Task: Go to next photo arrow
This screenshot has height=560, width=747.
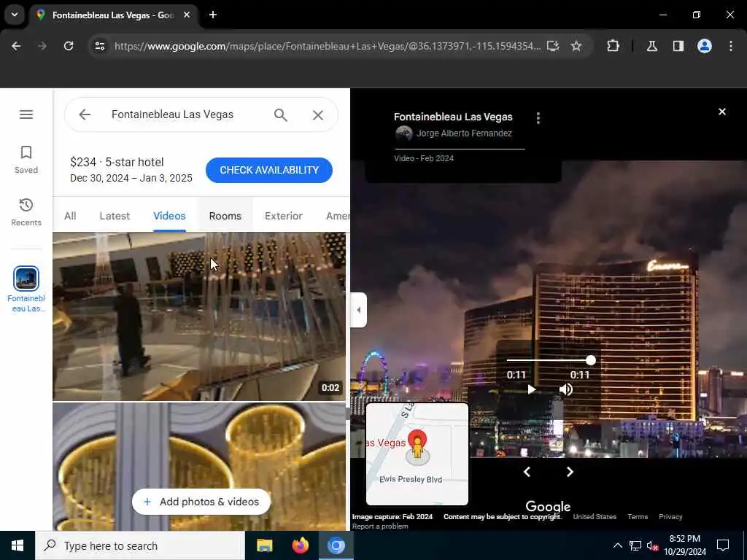Action: point(570,472)
